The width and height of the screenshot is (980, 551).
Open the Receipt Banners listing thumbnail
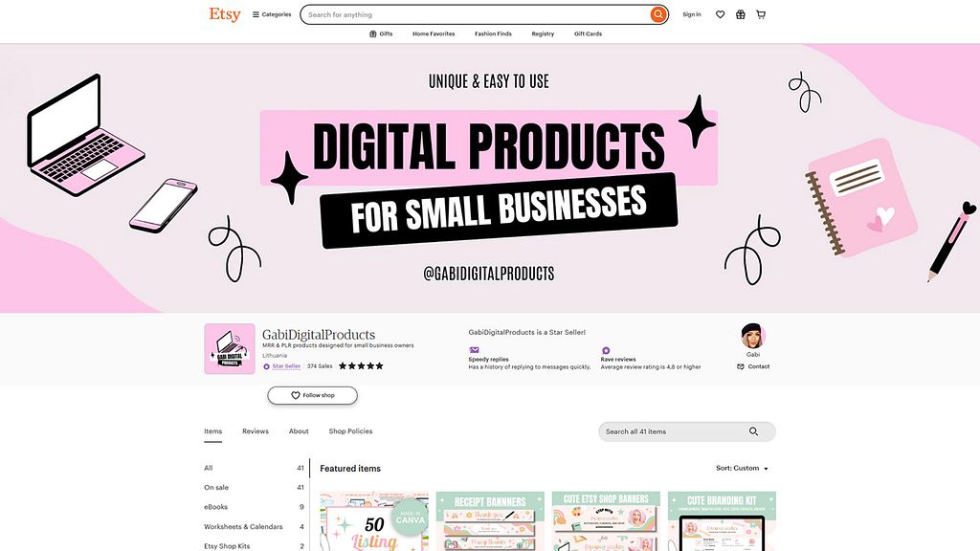click(x=490, y=521)
